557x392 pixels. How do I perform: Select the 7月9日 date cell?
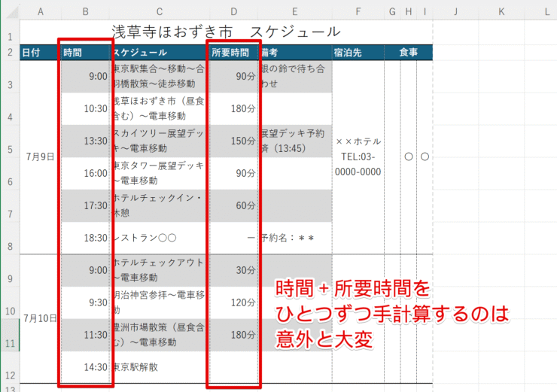pyautogui.click(x=39, y=157)
